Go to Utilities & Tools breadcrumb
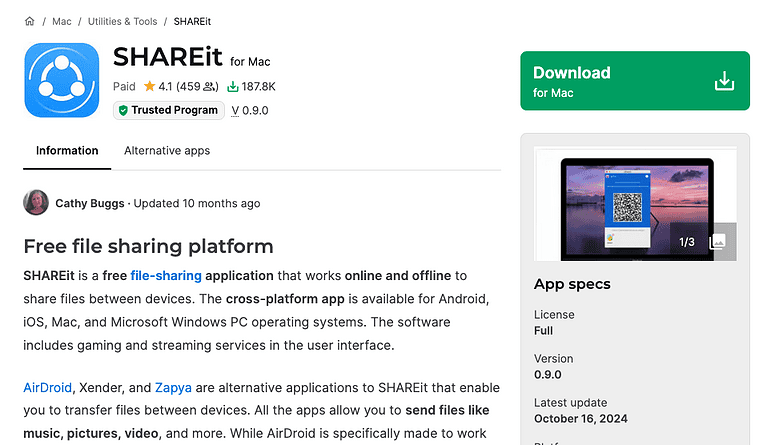 coord(122,21)
